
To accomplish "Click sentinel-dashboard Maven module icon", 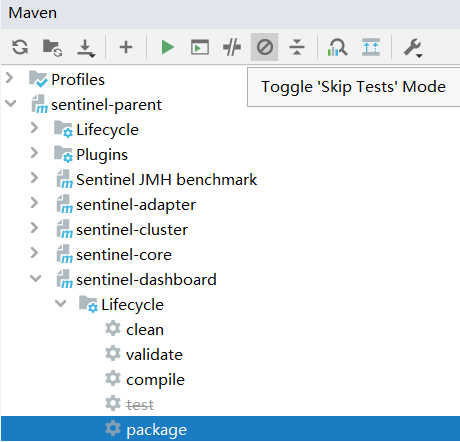I will (64, 279).
